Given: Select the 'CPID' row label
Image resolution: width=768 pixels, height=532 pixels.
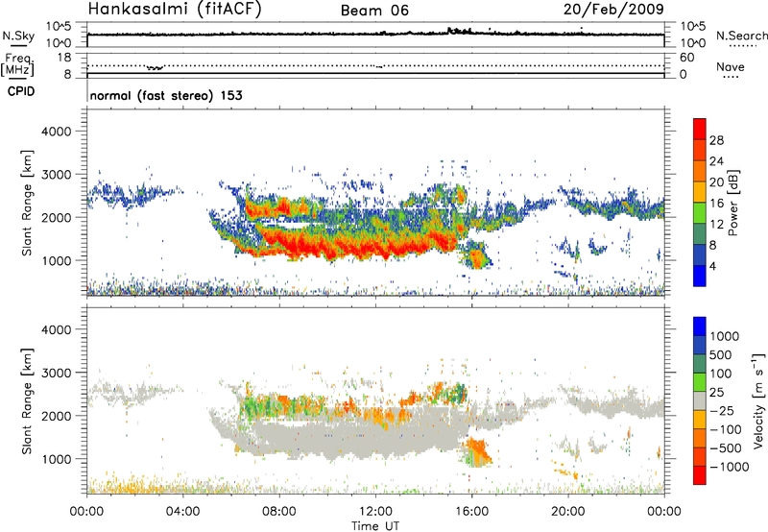Looking at the screenshot, I should 21,91.
